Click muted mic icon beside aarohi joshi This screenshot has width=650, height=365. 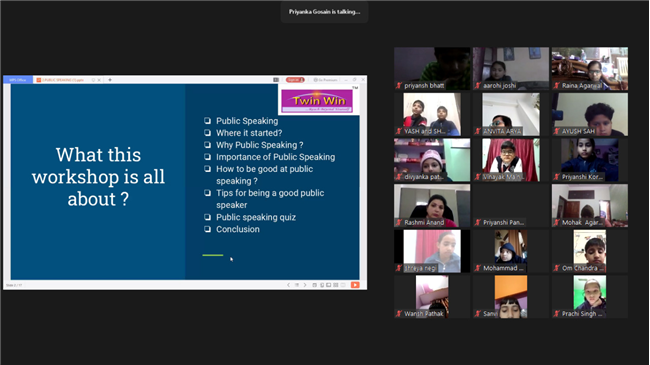pyautogui.click(x=478, y=85)
